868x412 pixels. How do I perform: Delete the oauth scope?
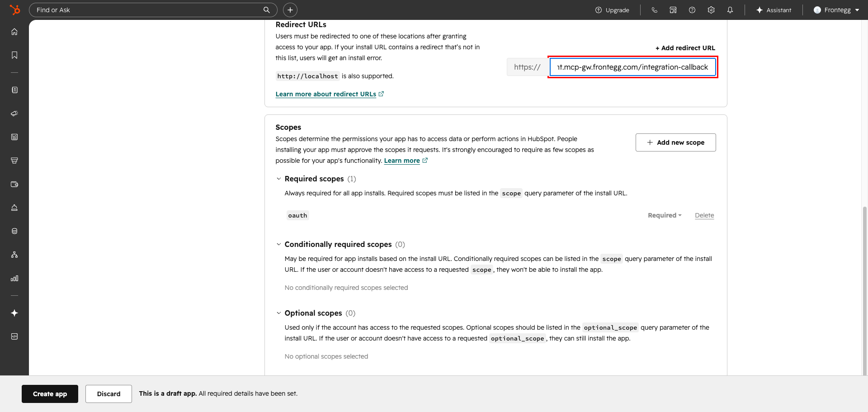pos(704,215)
